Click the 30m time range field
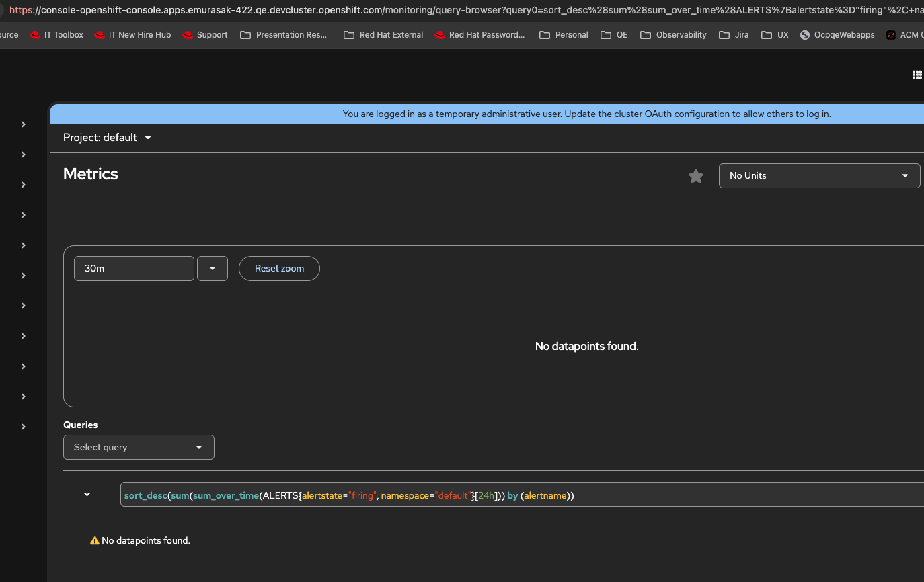 pyautogui.click(x=134, y=268)
